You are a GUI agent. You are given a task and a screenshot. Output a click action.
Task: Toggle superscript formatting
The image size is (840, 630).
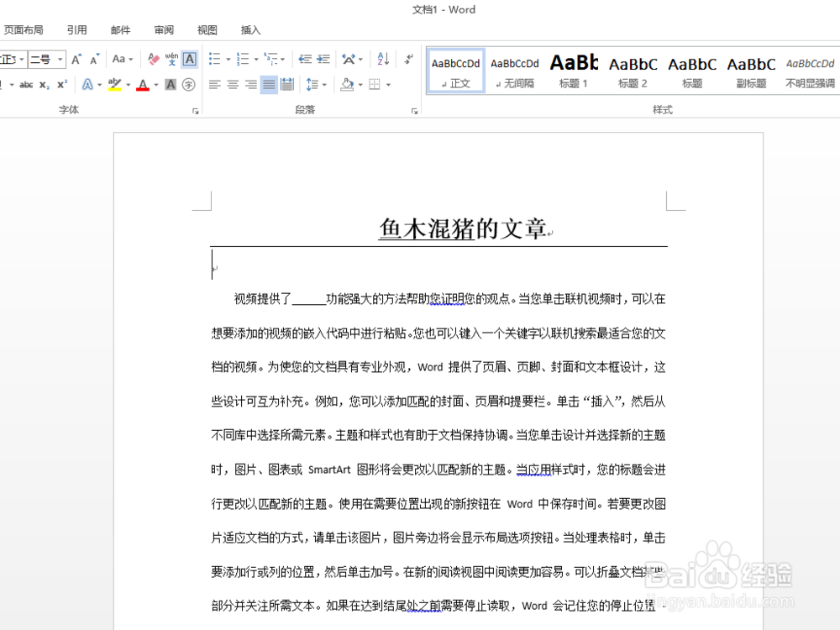tap(62, 85)
